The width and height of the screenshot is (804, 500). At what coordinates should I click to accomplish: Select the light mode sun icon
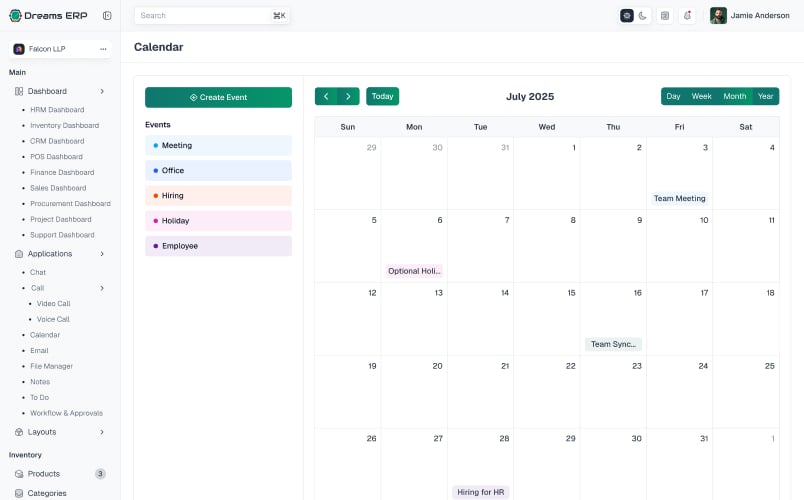(x=627, y=15)
